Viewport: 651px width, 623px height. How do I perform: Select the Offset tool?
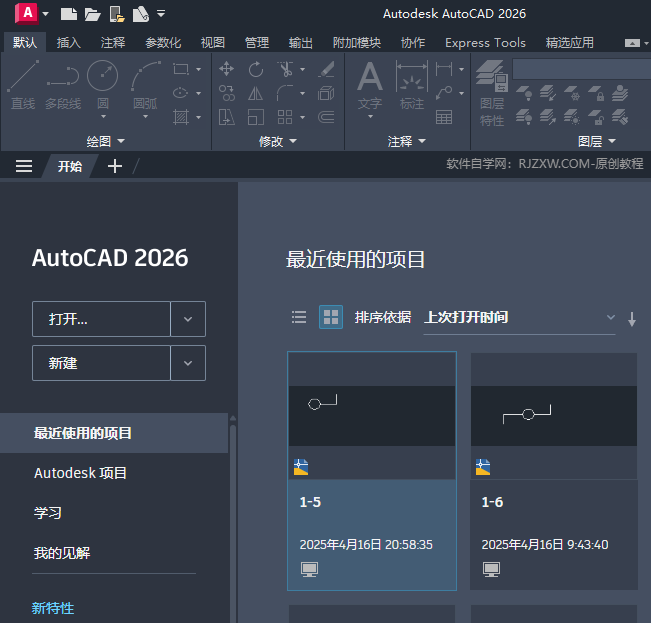click(x=326, y=117)
